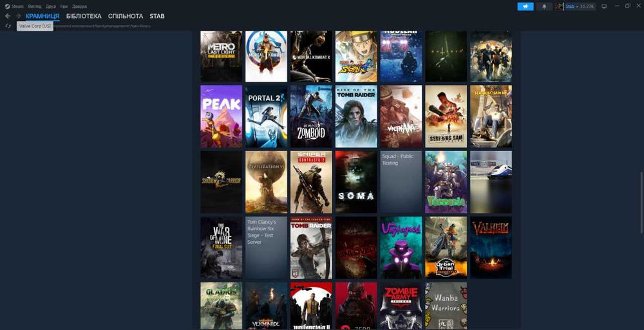644x330 pixels.
Task: Click the page URL address bar
Action: (102, 26)
